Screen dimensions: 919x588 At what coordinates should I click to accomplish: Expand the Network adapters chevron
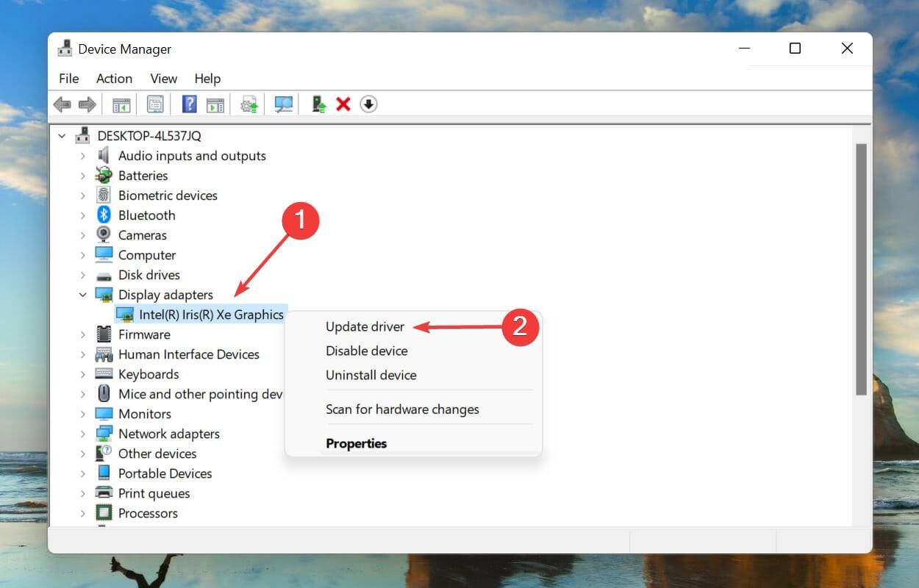tap(83, 434)
